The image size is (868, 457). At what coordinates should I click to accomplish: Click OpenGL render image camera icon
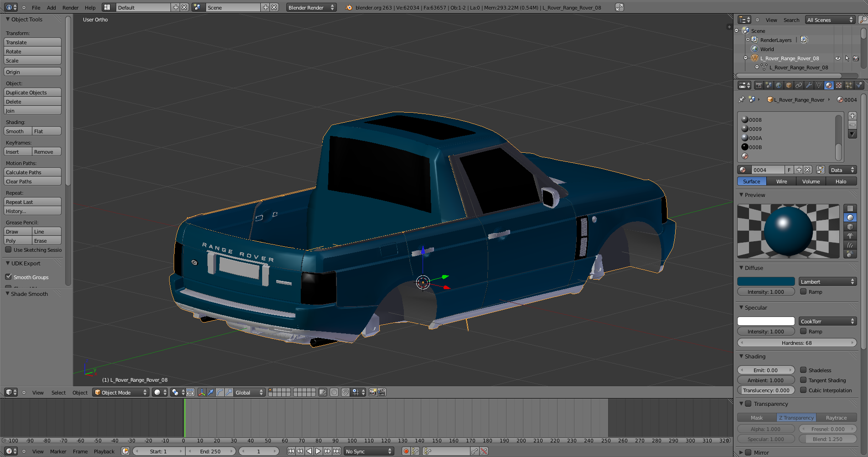point(372,392)
